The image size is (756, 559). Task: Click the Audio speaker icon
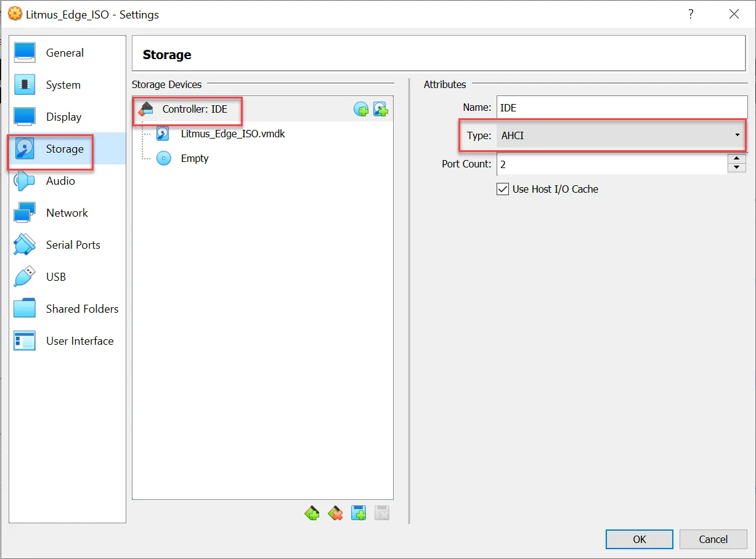tap(25, 181)
